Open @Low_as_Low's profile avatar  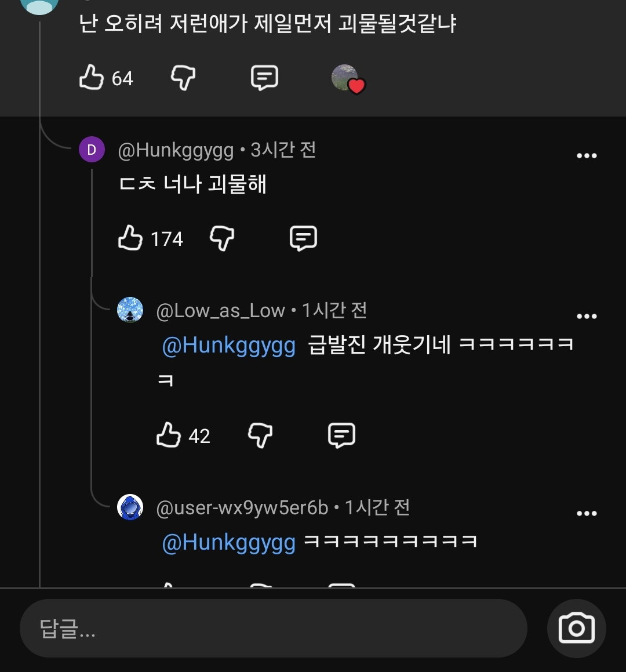130,310
